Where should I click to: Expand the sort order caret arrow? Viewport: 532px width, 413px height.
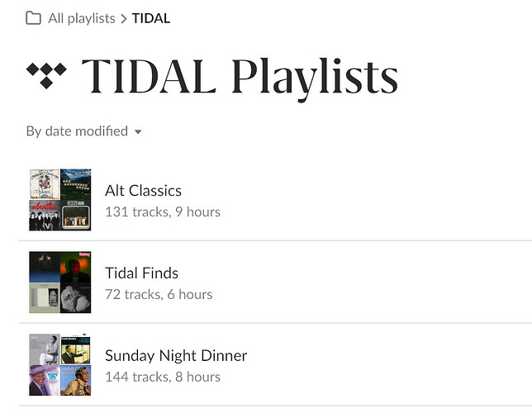[138, 131]
